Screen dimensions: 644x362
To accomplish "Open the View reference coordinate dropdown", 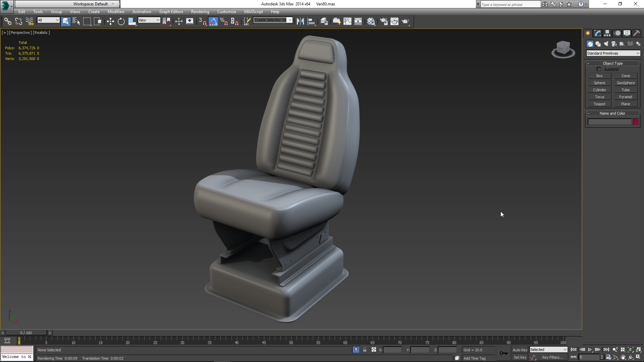I will [x=149, y=20].
